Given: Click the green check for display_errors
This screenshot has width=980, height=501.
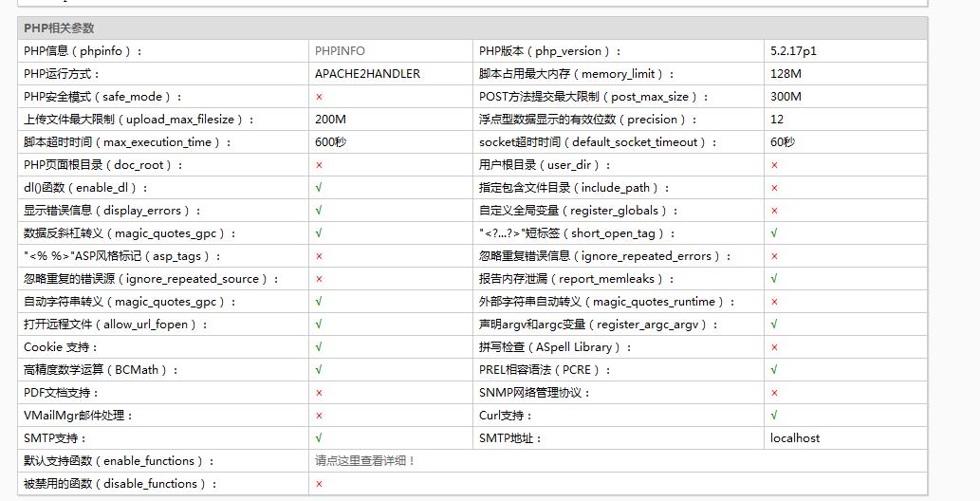Looking at the screenshot, I should coord(319,210).
